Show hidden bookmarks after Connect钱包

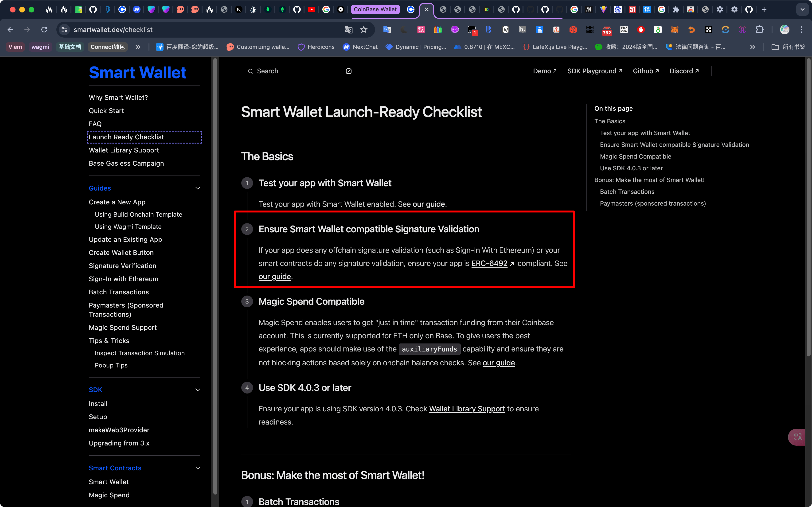click(138, 47)
